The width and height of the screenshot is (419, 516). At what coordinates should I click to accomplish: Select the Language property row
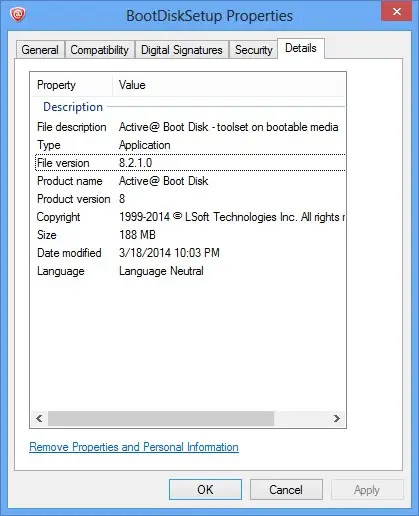tap(190, 271)
